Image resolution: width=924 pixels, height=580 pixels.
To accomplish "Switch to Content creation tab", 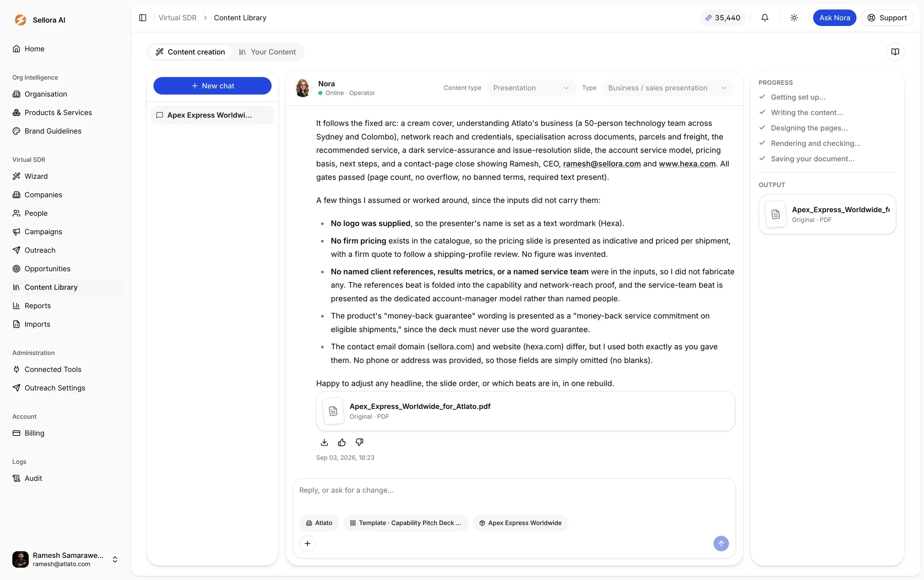I will pyautogui.click(x=190, y=52).
